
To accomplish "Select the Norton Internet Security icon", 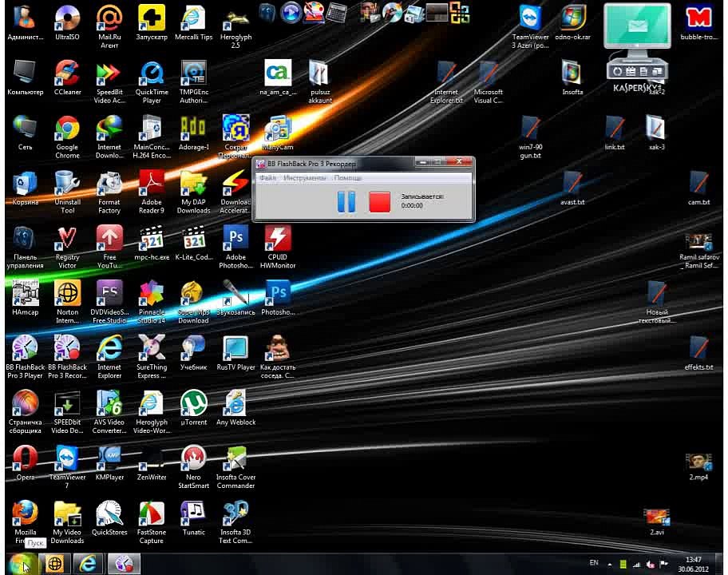I will [x=67, y=302].
